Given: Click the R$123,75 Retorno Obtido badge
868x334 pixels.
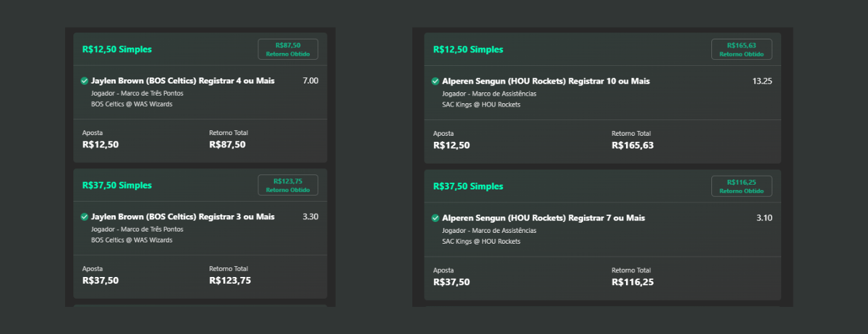Looking at the screenshot, I should (x=288, y=185).
